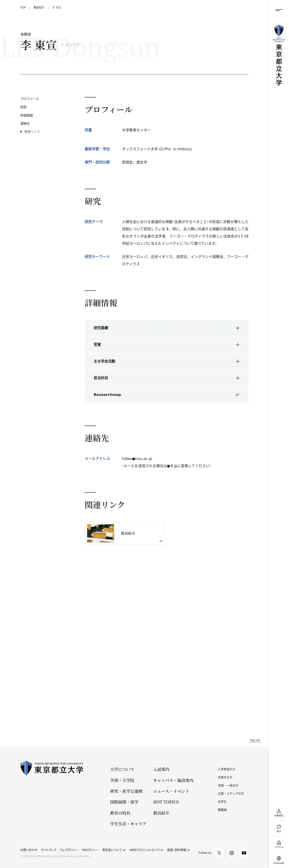The image size is (289, 868).
Task: Jump to 連絡先 section in side nav
Action: [x=25, y=124]
